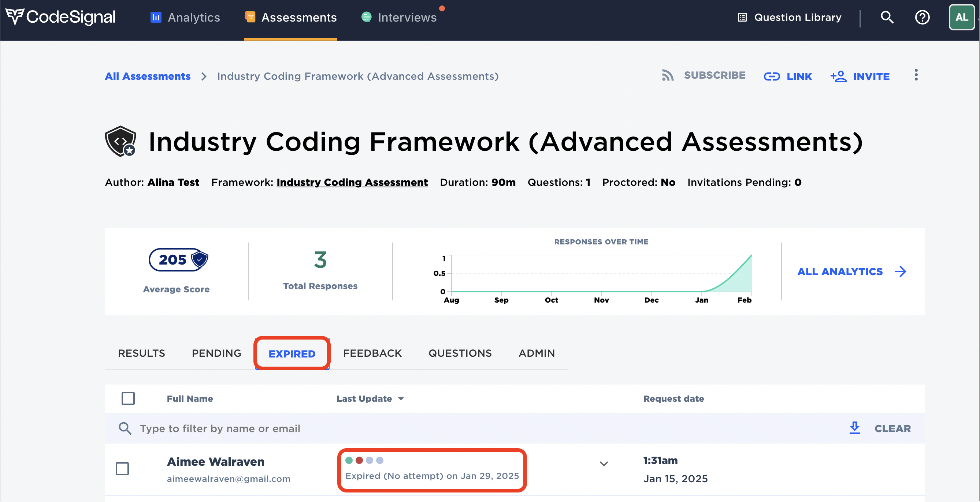Viewport: 980px width, 502px height.
Task: Click the All Analytics arrow icon
Action: tap(900, 272)
